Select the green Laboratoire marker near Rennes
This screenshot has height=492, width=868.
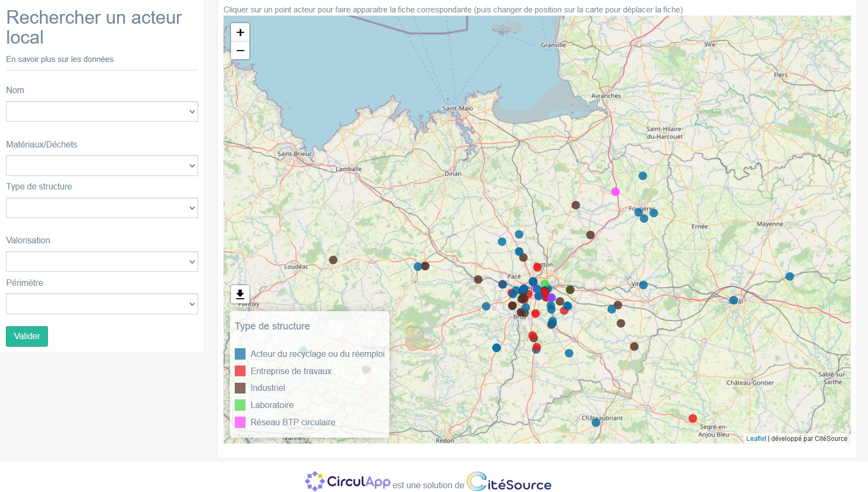544,284
